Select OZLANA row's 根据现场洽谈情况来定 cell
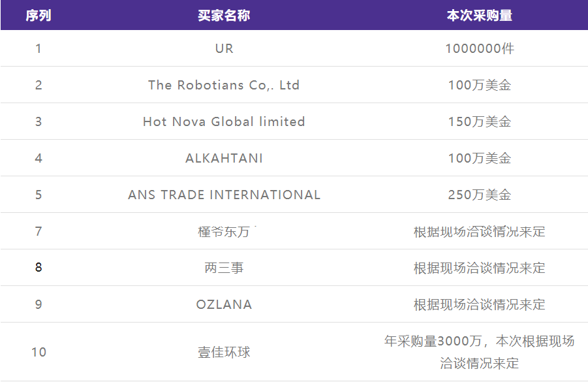The image size is (588, 382). (x=479, y=304)
